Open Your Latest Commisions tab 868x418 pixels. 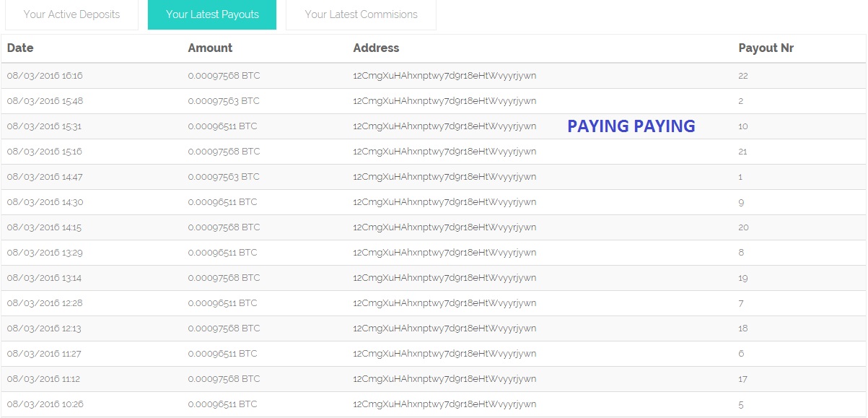361,14
